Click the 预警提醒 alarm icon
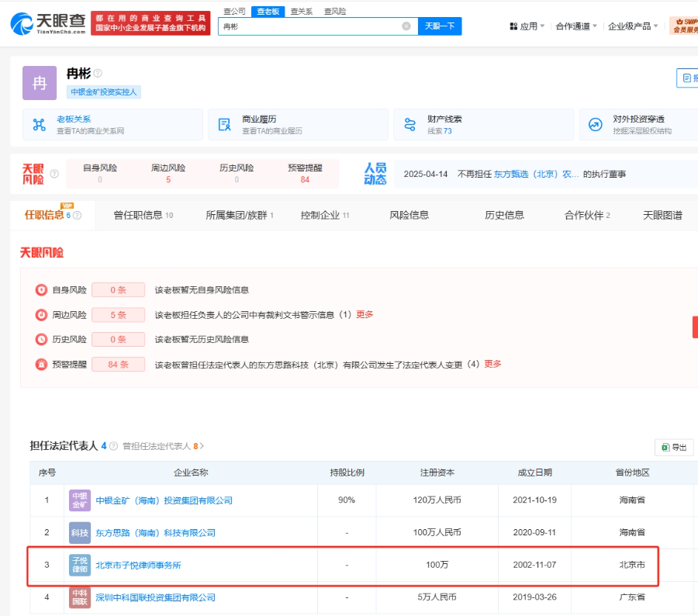 pos(41,365)
